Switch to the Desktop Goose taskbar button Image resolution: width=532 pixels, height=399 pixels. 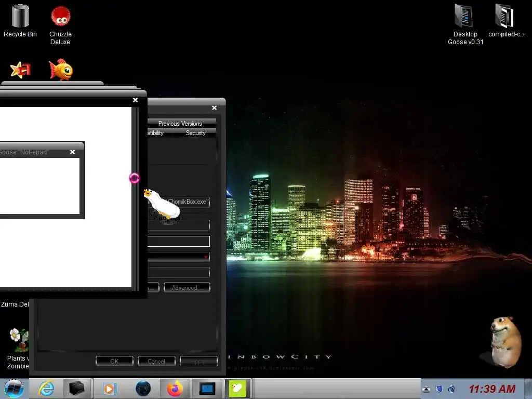tap(237, 389)
